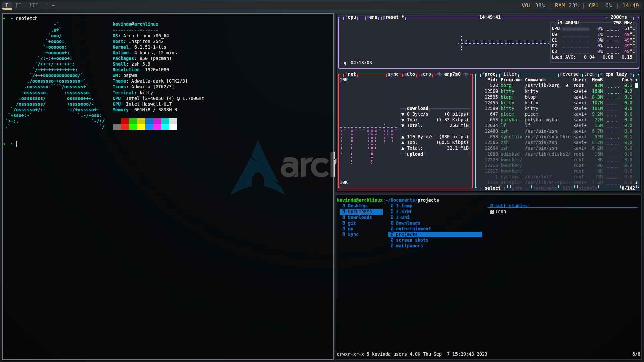Click the 2.SYNC folder icon
Image resolution: width=644 pixels, height=362 pixels.
click(x=392, y=212)
